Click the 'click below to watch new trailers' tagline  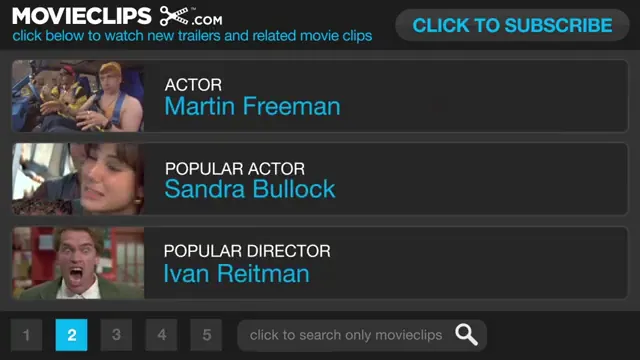pos(192,36)
